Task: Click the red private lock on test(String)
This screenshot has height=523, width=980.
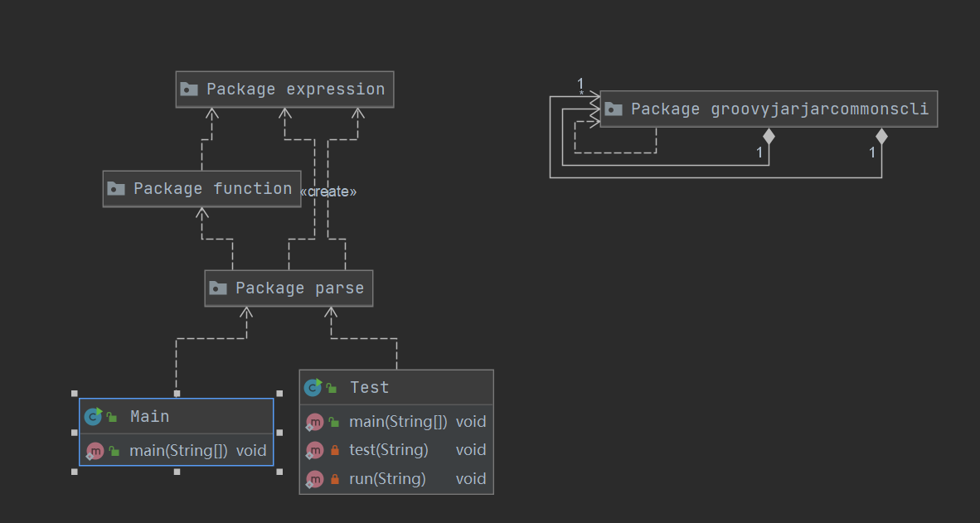Action: point(335,450)
